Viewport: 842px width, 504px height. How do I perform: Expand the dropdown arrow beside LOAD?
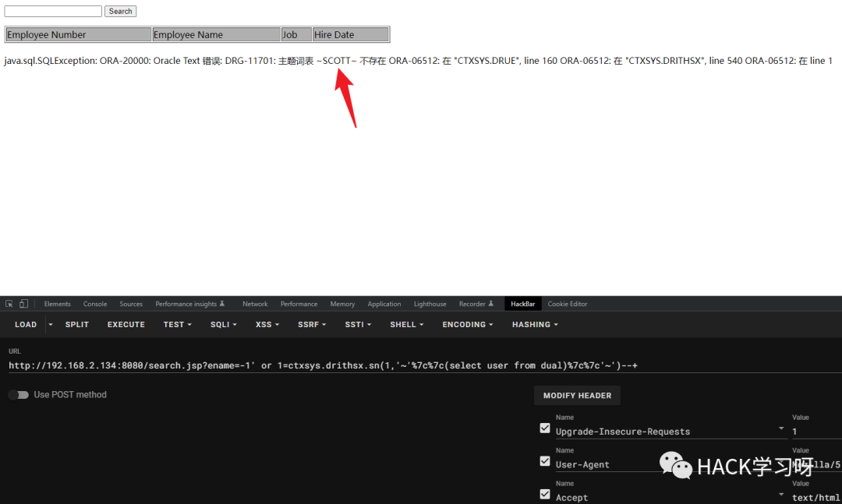tap(51, 325)
